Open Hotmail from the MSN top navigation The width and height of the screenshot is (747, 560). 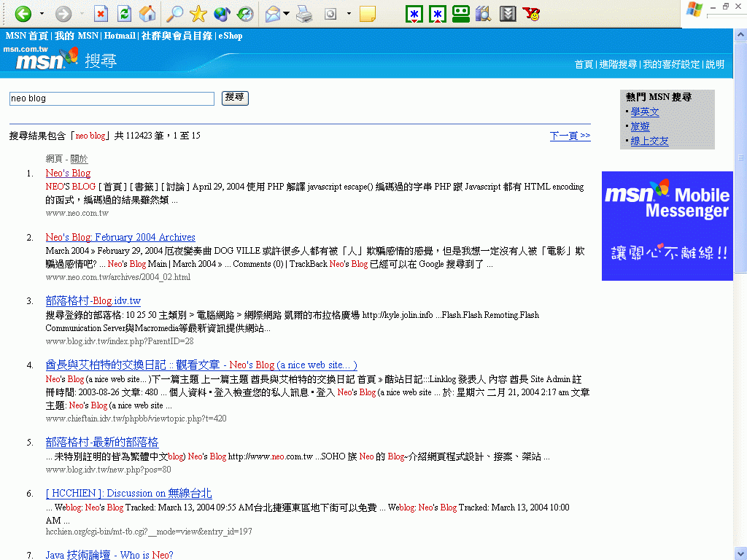(x=120, y=36)
